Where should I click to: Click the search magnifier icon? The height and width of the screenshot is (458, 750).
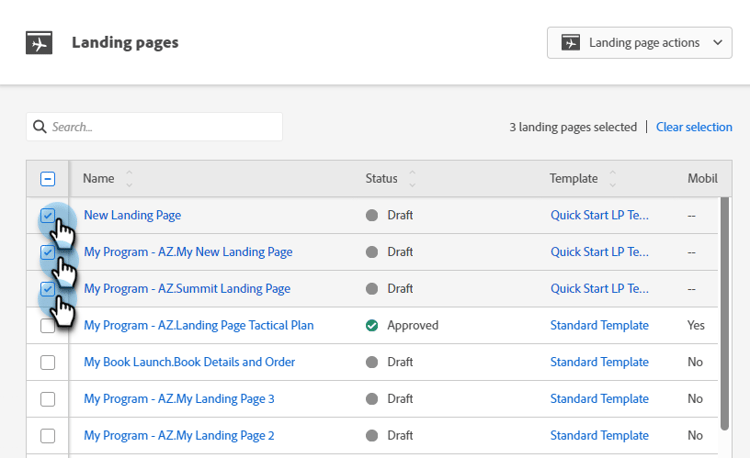[x=40, y=127]
